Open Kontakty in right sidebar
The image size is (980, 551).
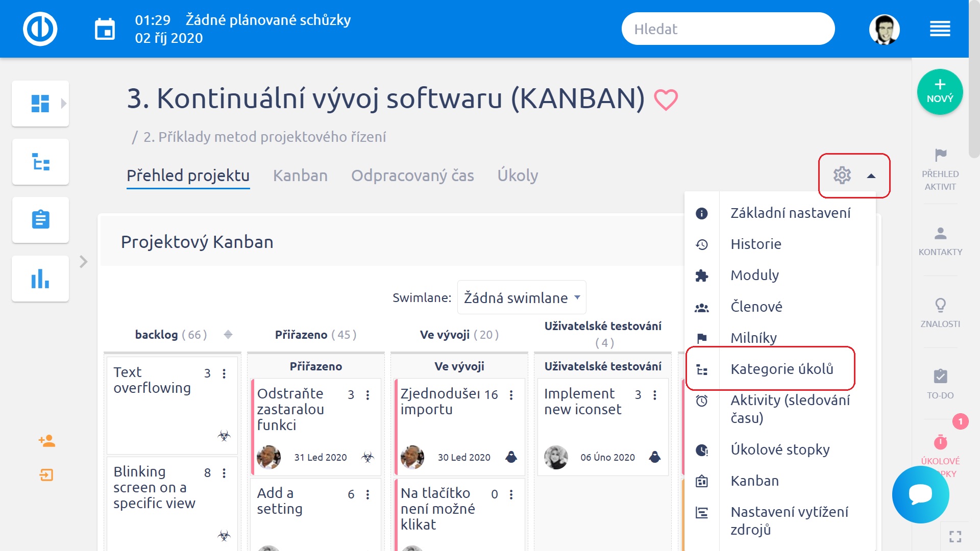940,241
